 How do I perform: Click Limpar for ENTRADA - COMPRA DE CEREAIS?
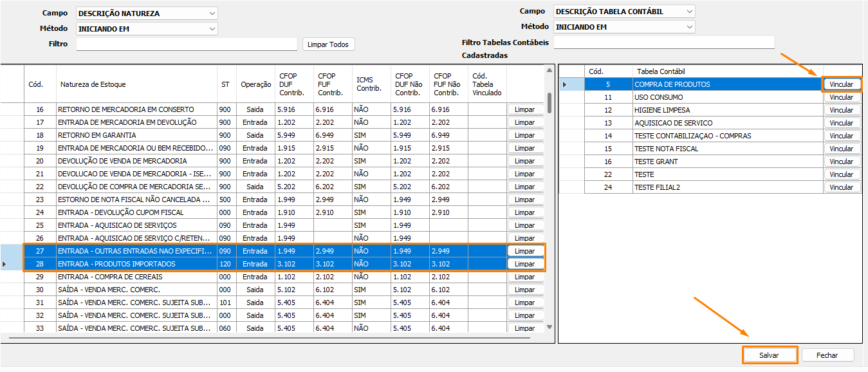click(x=525, y=277)
